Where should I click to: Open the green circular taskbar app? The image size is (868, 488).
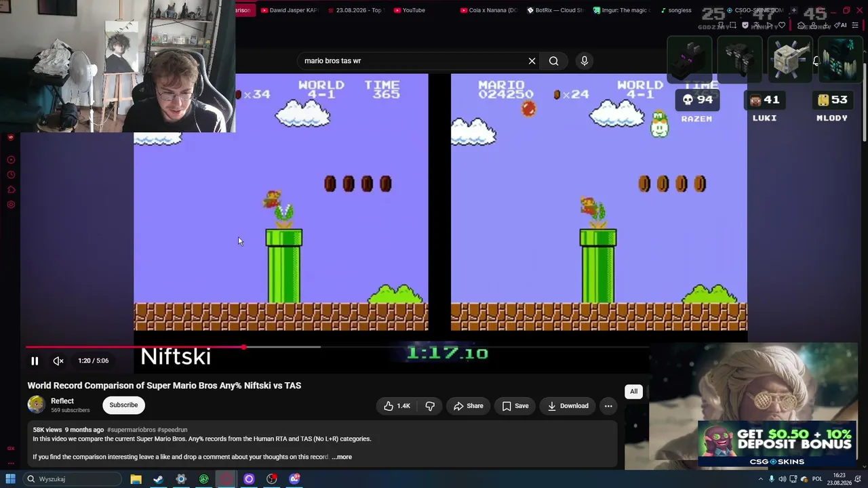(x=204, y=479)
